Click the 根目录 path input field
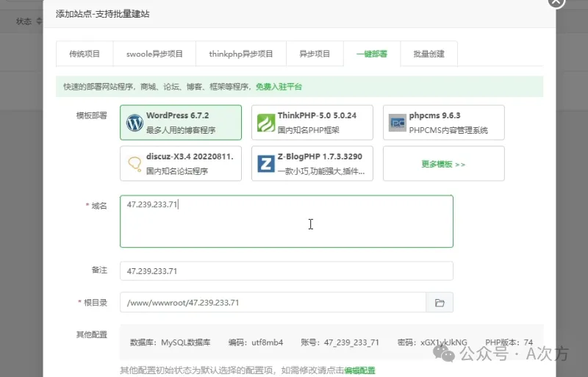This screenshot has width=588, height=377. tap(273, 302)
